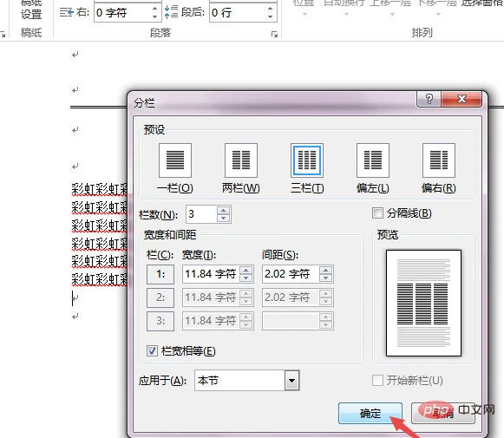Click the right indent 0 字符 field
The height and width of the screenshot is (438, 504).
[x=122, y=13]
